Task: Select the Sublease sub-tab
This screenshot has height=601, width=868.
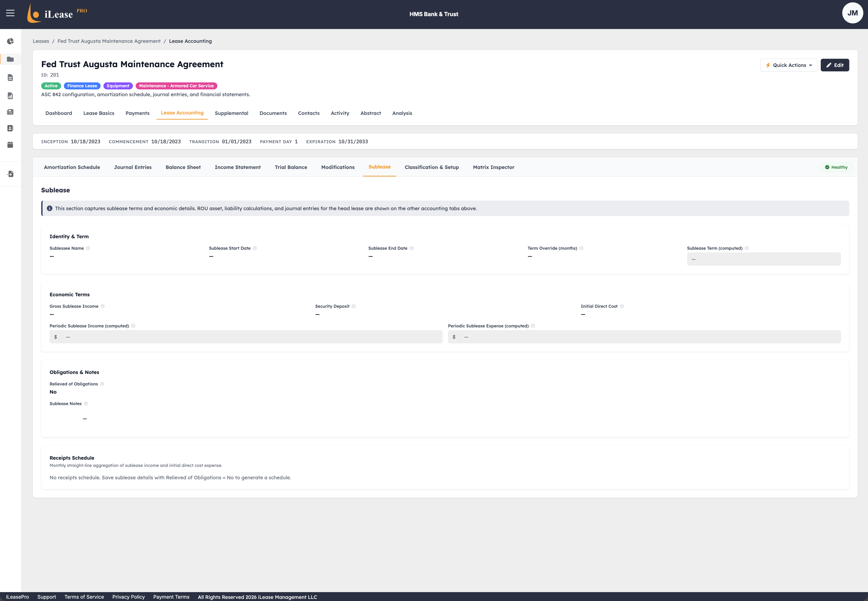Action: coord(379,167)
